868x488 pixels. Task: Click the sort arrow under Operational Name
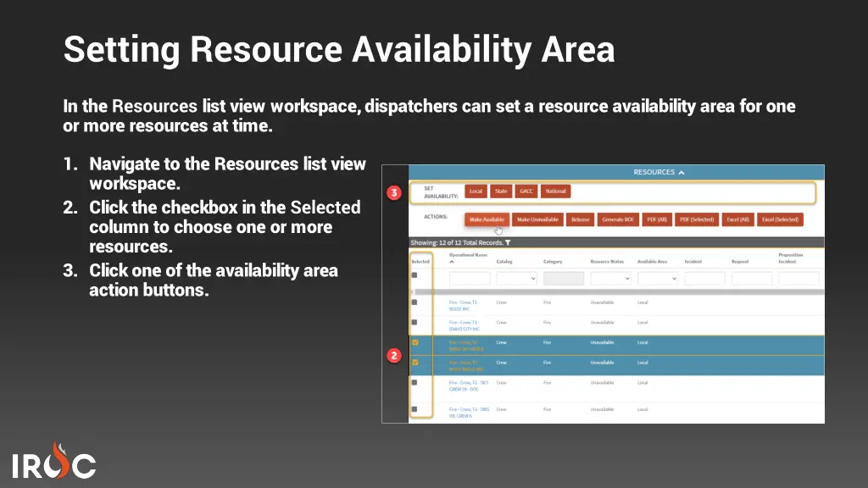[x=453, y=262]
